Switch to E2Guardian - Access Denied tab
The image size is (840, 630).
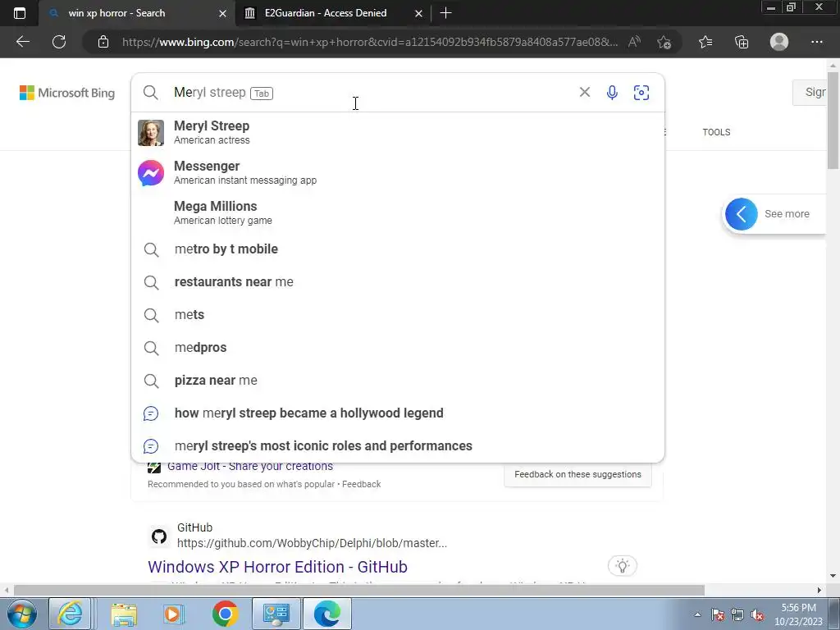(x=332, y=13)
